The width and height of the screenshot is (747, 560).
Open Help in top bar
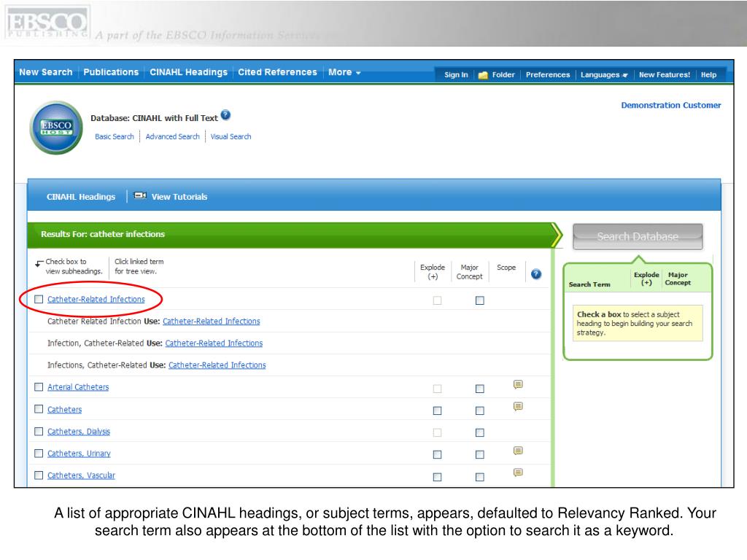pyautogui.click(x=708, y=75)
